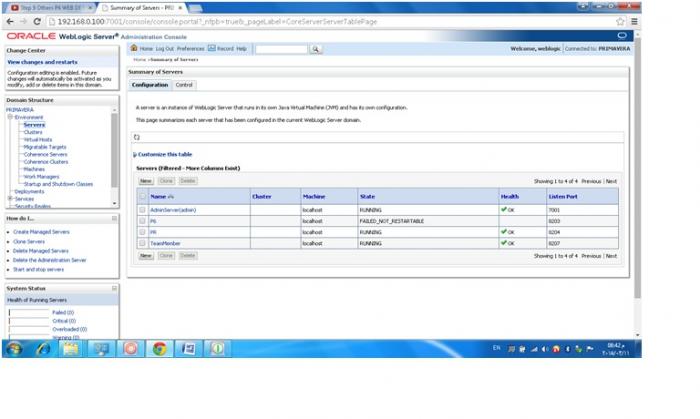Click the lower New button below the table

(x=146, y=256)
